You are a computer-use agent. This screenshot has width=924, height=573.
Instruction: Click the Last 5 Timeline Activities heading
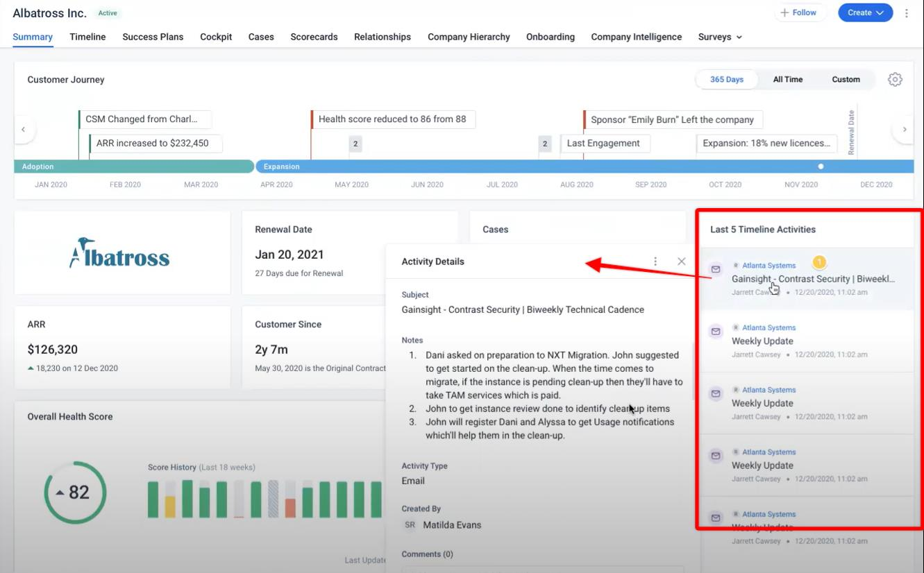tap(763, 229)
